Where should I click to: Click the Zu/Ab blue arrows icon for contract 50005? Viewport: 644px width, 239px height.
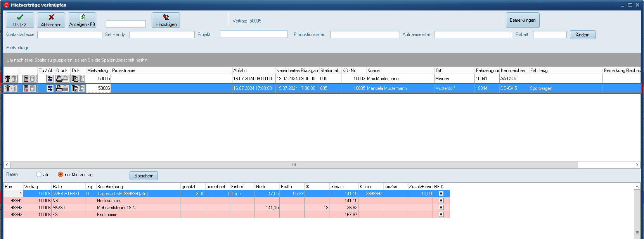pyautogui.click(x=50, y=79)
